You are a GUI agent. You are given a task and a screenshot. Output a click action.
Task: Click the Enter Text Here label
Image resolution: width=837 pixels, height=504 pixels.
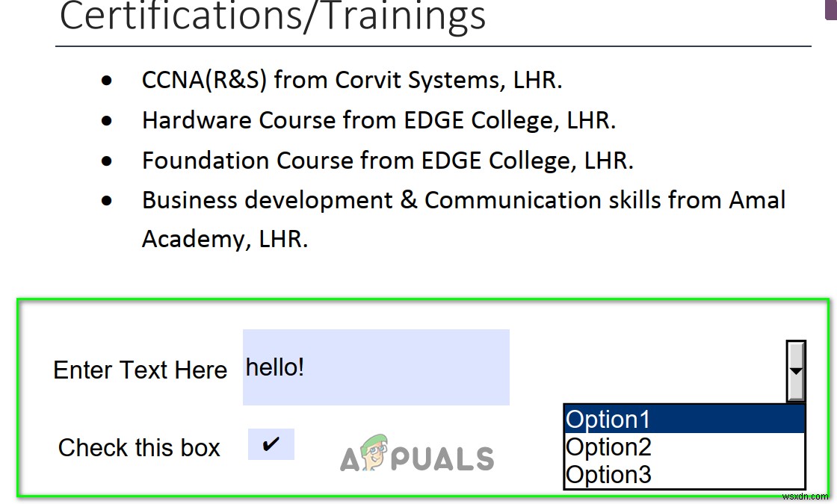(140, 370)
